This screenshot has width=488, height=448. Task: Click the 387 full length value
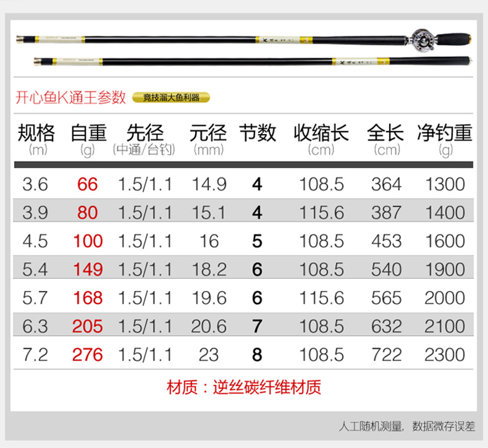coord(386,213)
